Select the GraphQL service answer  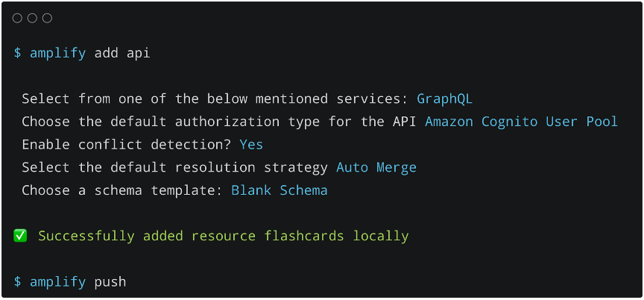(444, 99)
